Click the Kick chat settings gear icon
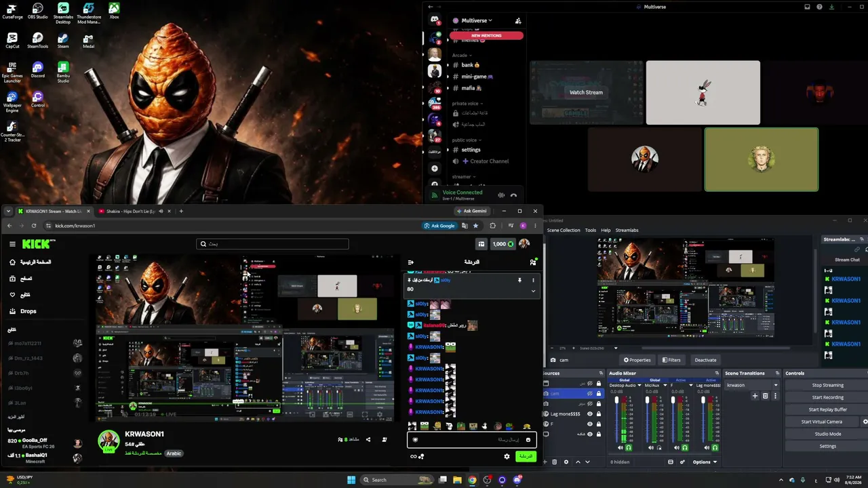868x488 pixels. point(507,456)
